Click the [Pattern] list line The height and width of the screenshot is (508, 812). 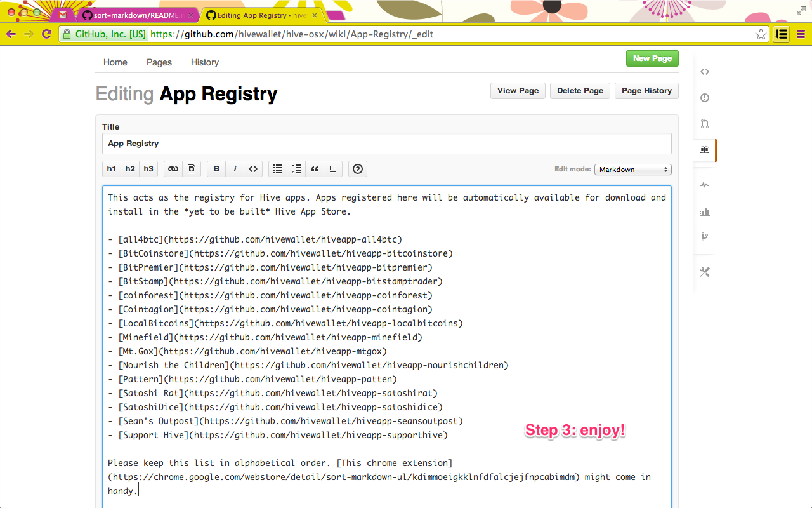[x=252, y=379]
